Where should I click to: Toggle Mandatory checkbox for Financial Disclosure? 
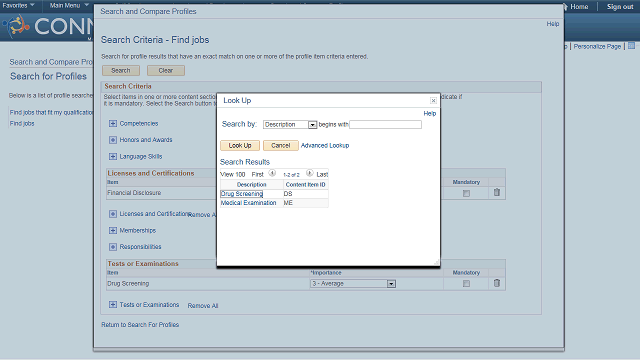point(466,193)
